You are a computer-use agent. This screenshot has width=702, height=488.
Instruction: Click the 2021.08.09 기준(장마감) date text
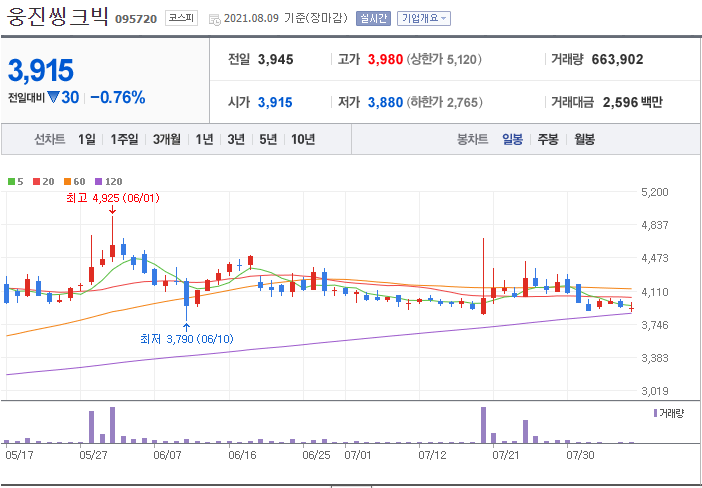click(286, 19)
